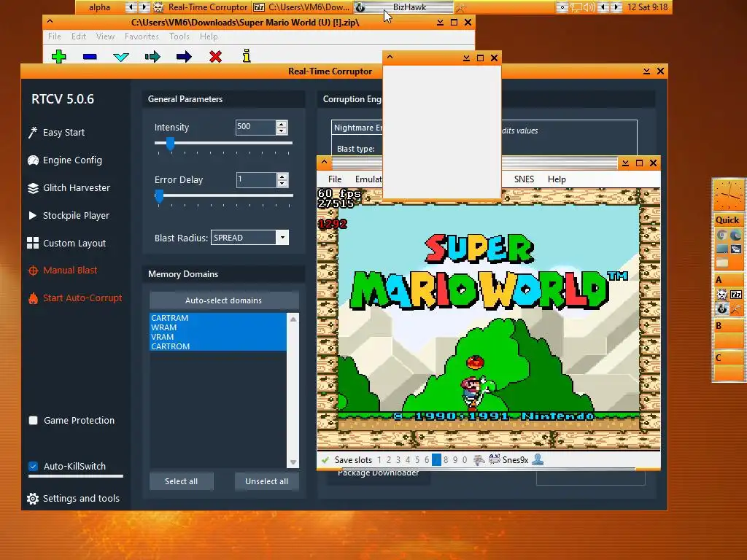
Task: Click the red X Delete icon in 7-Zip
Action: 215,57
